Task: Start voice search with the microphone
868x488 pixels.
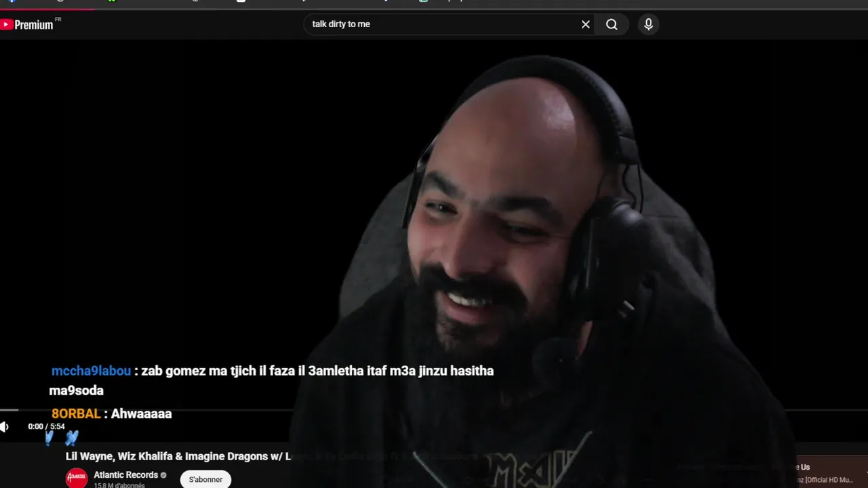Action: pyautogui.click(x=648, y=24)
